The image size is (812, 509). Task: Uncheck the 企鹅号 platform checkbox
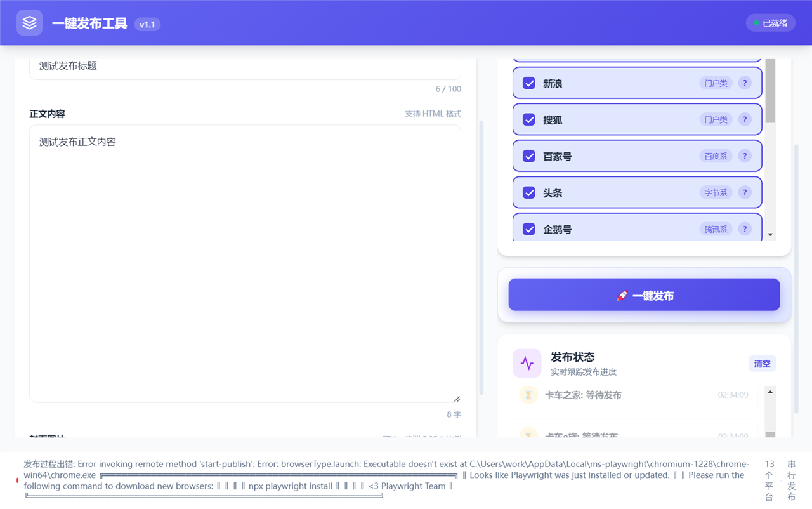pyautogui.click(x=529, y=229)
